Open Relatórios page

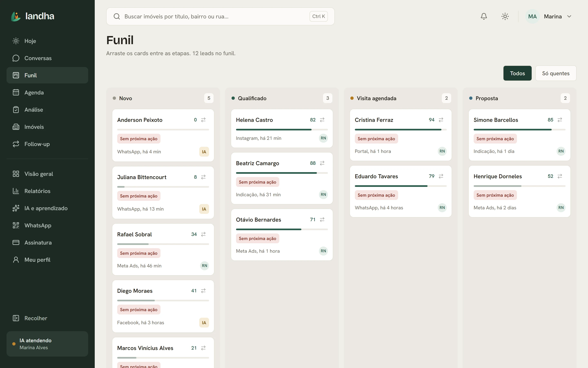click(47, 191)
